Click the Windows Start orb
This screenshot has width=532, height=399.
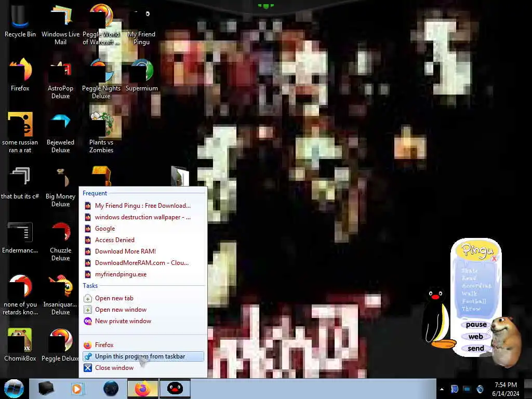14,389
